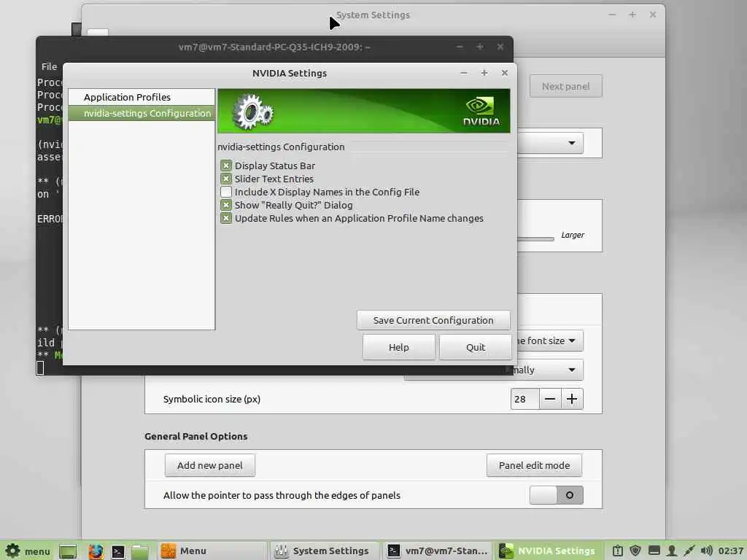Enable Panel edit mode
The height and width of the screenshot is (560, 747).
click(534, 465)
